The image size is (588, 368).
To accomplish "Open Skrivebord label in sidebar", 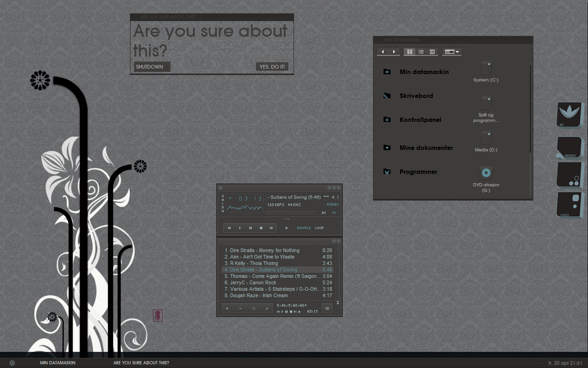I will [x=416, y=96].
